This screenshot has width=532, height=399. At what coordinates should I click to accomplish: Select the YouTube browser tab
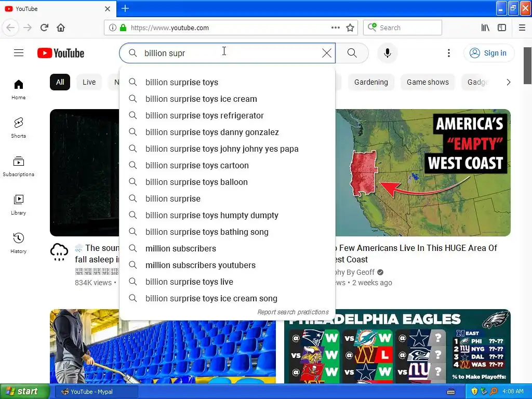click(58, 9)
